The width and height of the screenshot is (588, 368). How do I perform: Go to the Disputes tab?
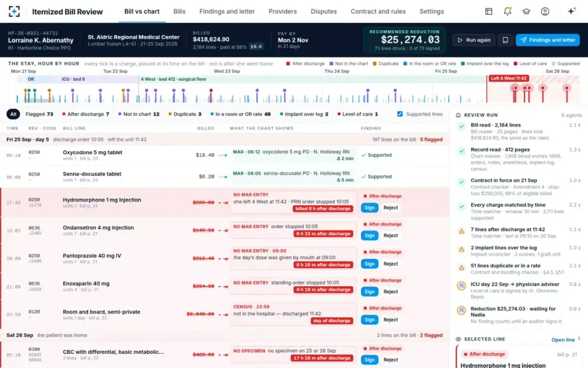pyautogui.click(x=324, y=11)
